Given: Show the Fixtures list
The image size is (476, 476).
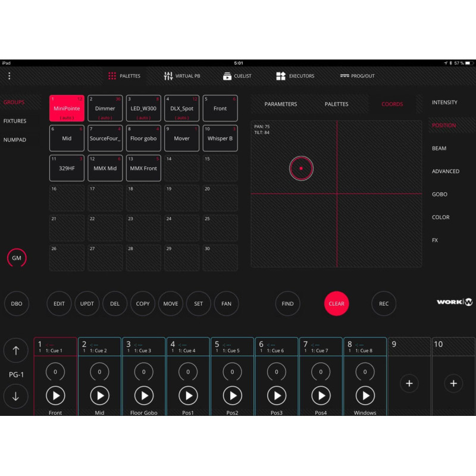Looking at the screenshot, I should pos(15,121).
